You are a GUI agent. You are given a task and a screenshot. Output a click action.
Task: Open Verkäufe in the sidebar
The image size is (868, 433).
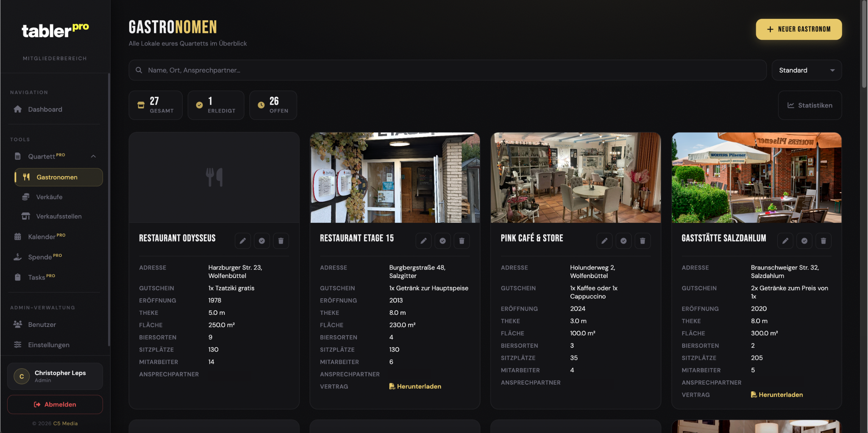click(x=49, y=197)
